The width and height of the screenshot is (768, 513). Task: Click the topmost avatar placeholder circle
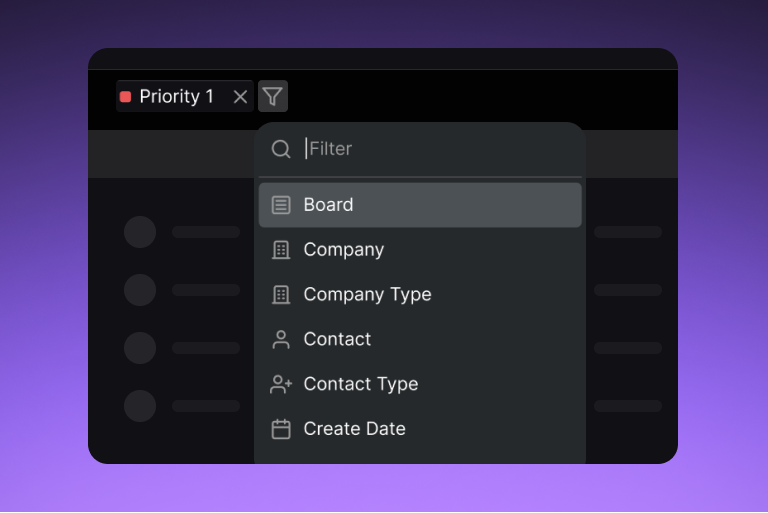coord(140,232)
